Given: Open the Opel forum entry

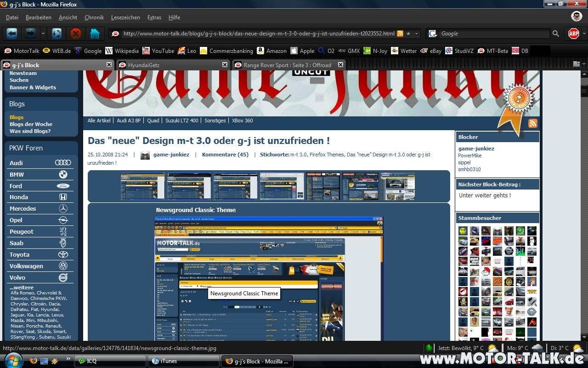Looking at the screenshot, I should (x=39, y=220).
